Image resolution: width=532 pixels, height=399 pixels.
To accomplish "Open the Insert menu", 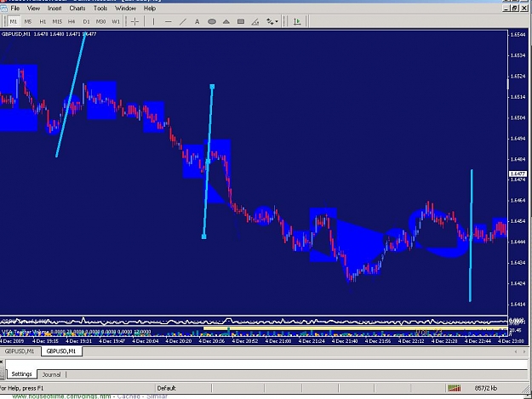I will point(54,9).
